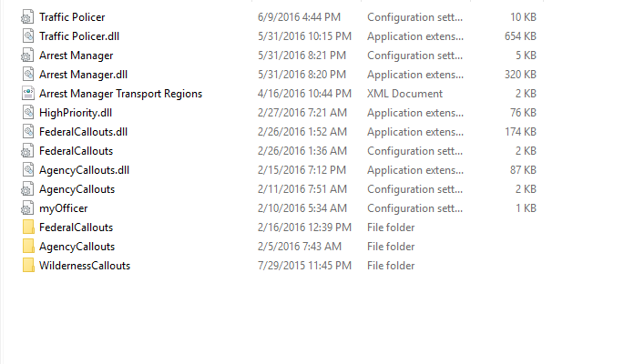Select the HighPriority.dll file name
634x364 pixels.
coord(76,113)
